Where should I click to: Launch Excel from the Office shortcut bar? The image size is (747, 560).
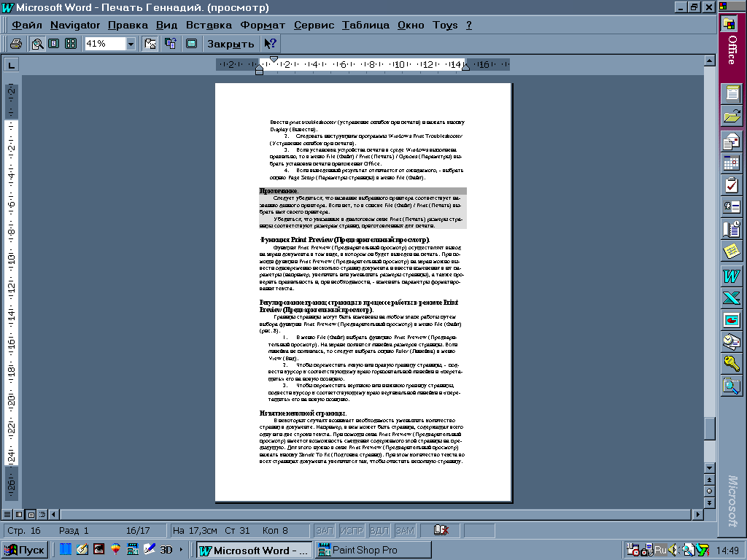[x=731, y=297]
